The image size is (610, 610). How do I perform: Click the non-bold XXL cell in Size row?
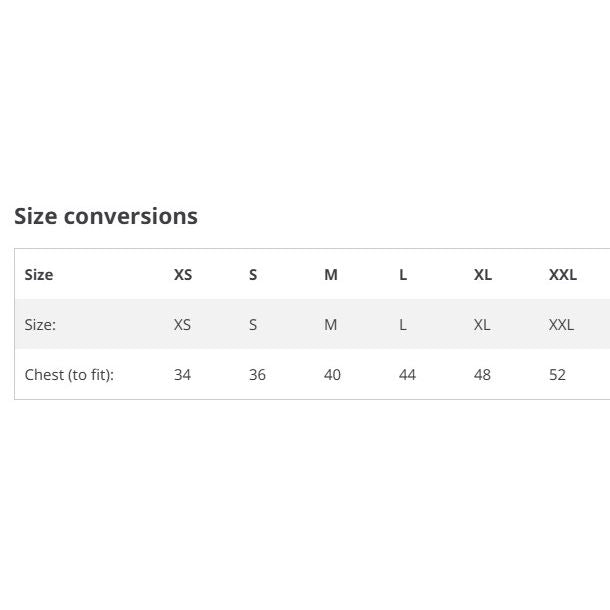pyautogui.click(x=562, y=324)
